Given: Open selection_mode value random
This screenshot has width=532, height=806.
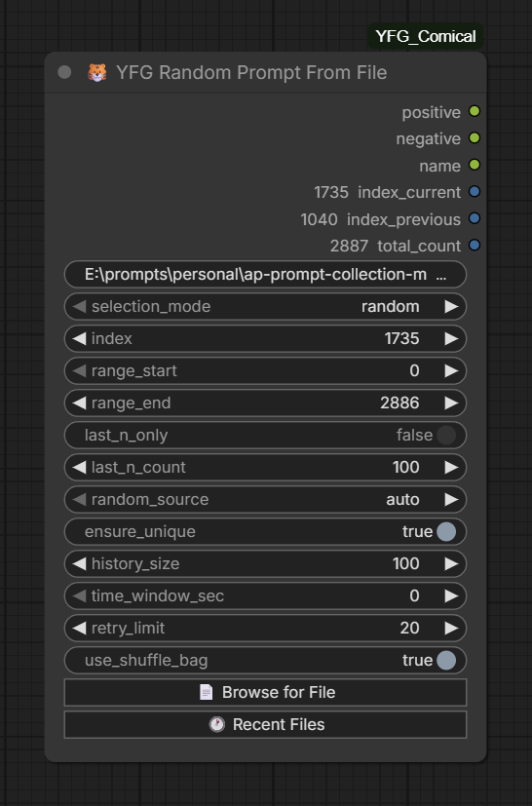Looking at the screenshot, I should tap(390, 306).
